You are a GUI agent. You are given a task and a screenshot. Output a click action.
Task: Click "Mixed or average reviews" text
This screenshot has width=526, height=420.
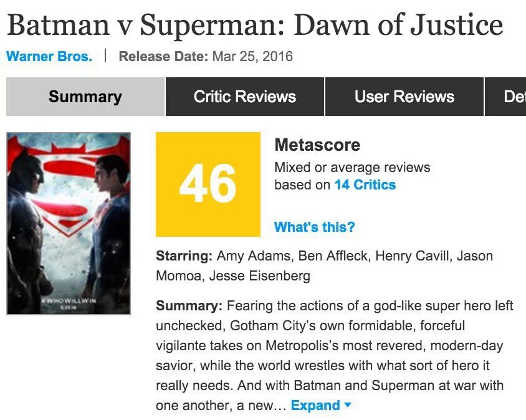tap(352, 167)
